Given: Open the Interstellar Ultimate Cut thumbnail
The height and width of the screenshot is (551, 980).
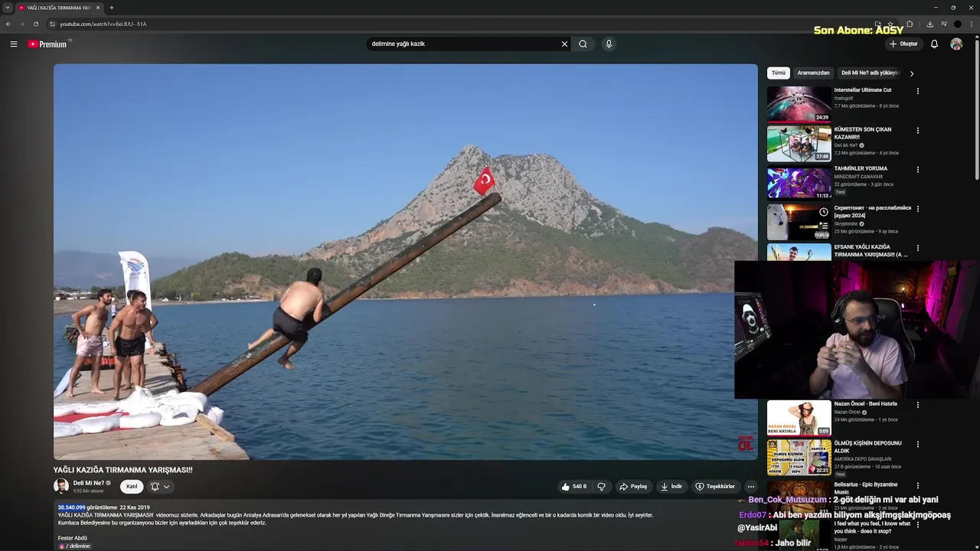Looking at the screenshot, I should [x=799, y=104].
